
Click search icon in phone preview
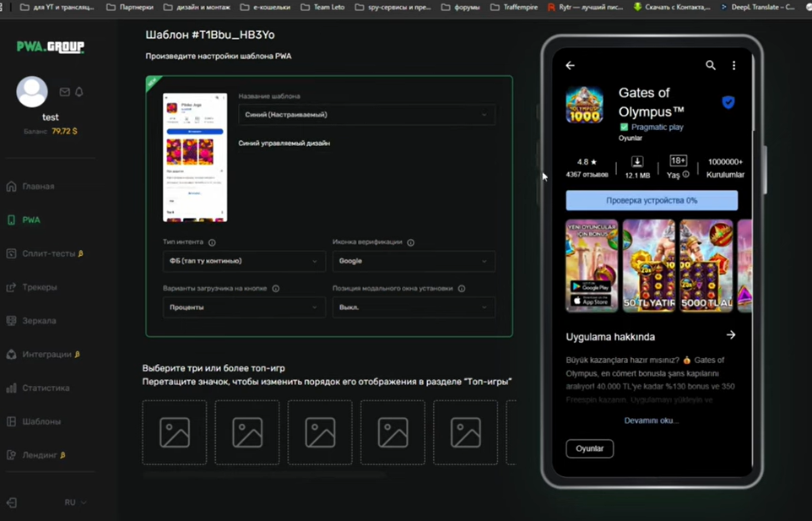click(711, 65)
